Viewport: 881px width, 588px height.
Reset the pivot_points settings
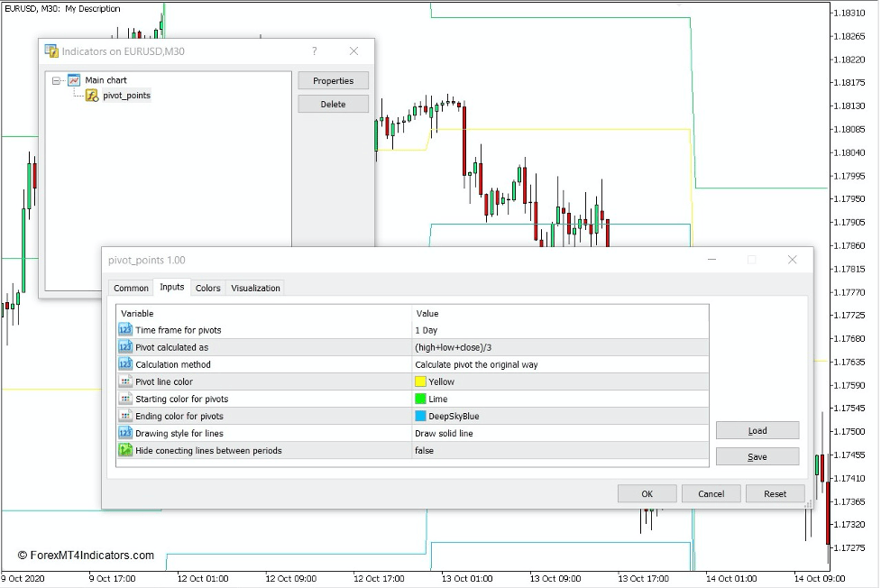[776, 493]
